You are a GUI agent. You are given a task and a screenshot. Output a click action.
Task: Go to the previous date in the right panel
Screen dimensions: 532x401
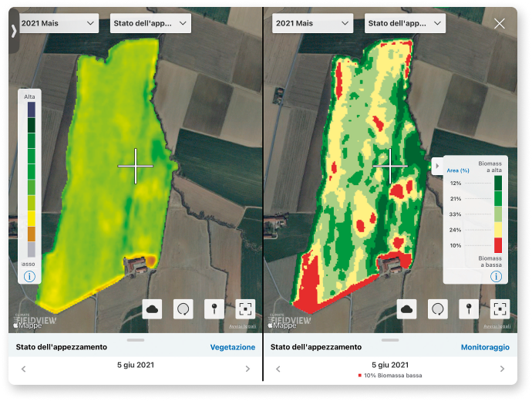point(278,369)
